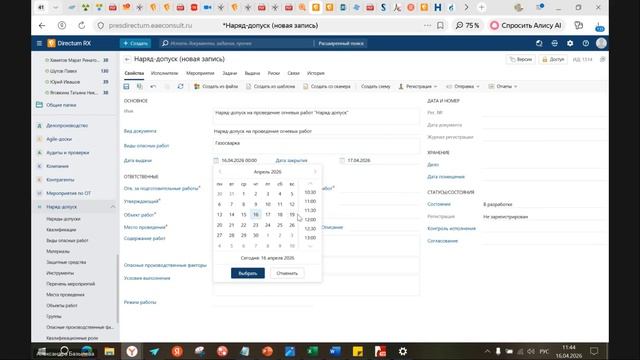
Task: Open Excel from taskbar
Action: tap(313, 351)
